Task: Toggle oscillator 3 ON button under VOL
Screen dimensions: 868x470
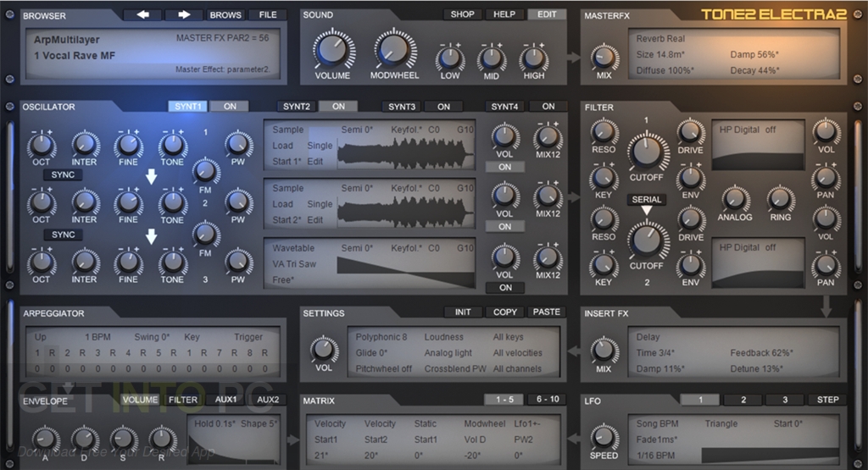Action: coord(505,288)
